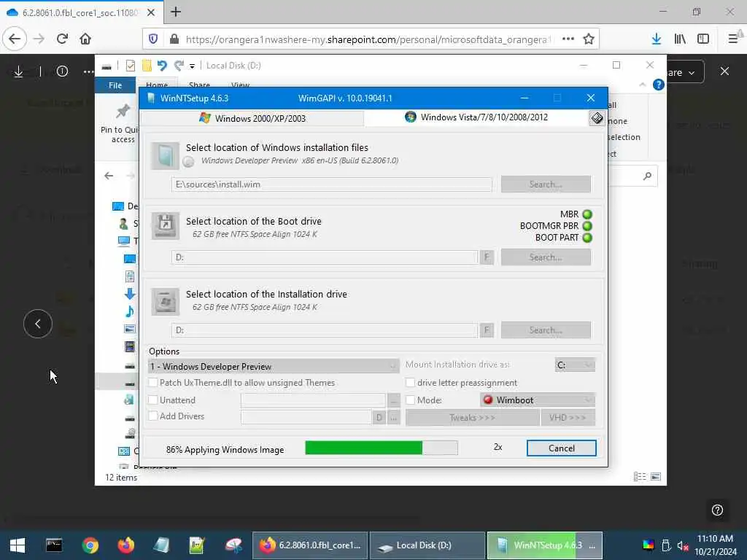The image size is (747, 560).
Task: Switch to large icons view in Explorer status bar
Action: (x=656, y=477)
